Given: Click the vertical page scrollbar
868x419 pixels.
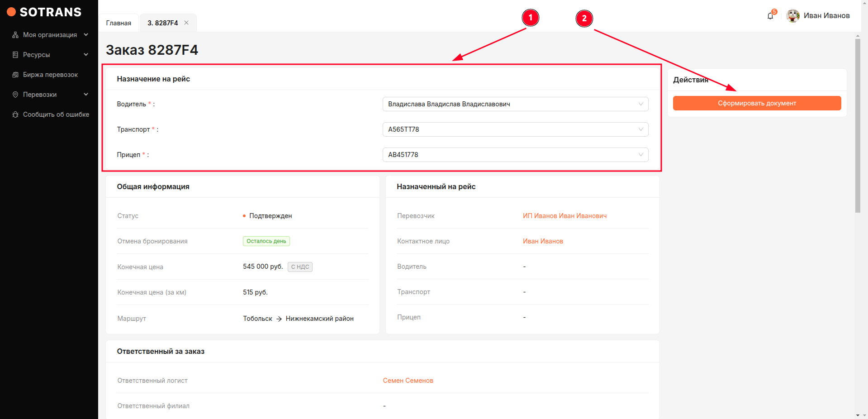Looking at the screenshot, I should tap(858, 126).
